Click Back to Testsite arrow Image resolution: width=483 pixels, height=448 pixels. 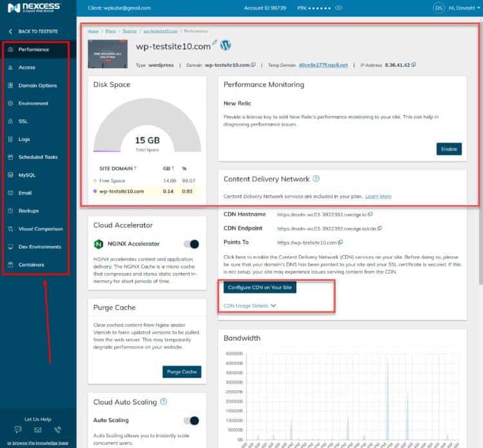10,32
